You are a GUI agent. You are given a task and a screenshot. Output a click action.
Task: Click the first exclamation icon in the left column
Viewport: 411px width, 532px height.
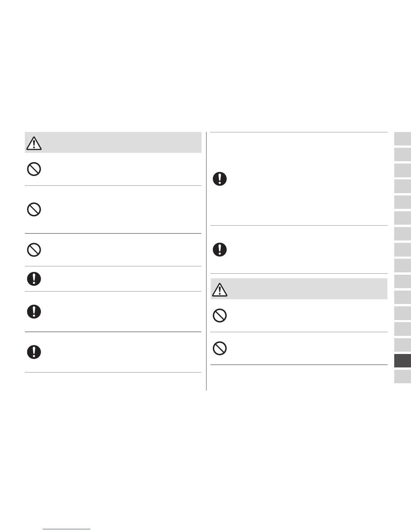click(x=34, y=279)
